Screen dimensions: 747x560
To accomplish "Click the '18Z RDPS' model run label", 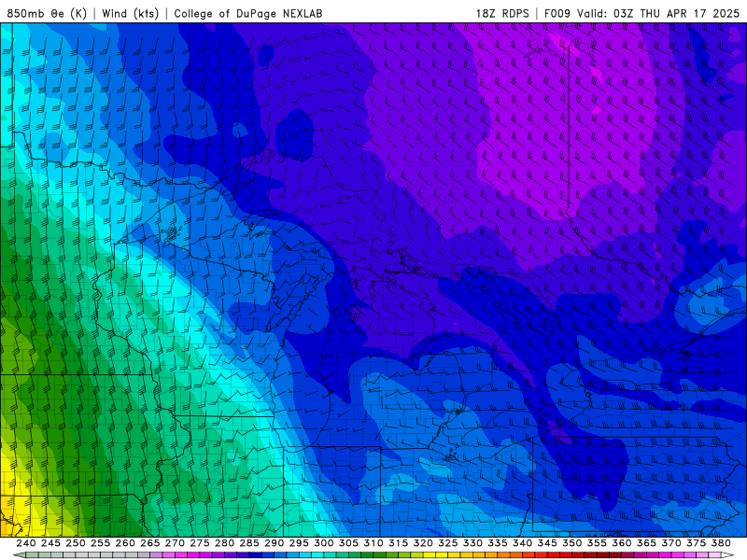I will 502,13.
